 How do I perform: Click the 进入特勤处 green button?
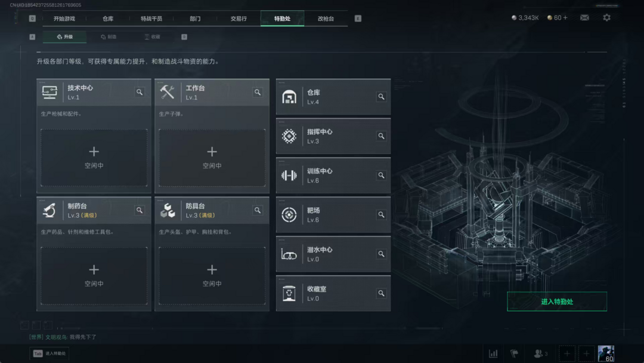pos(557,302)
